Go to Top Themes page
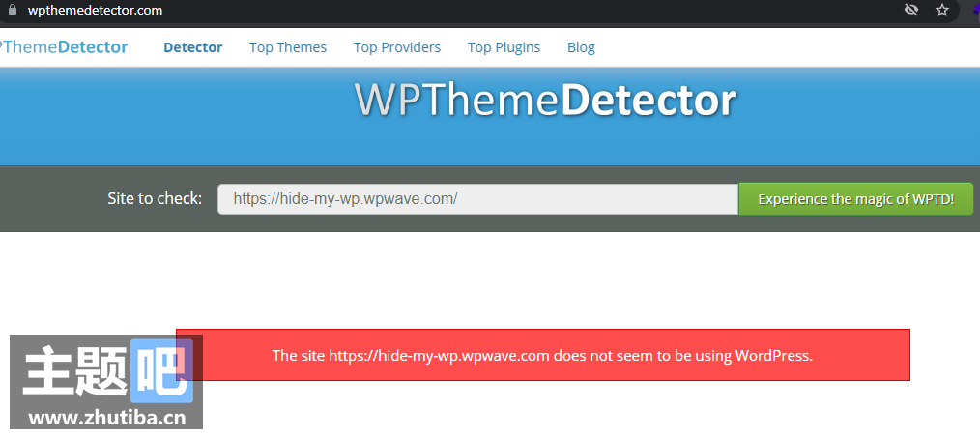Image resolution: width=980 pixels, height=439 pixels. tap(287, 47)
